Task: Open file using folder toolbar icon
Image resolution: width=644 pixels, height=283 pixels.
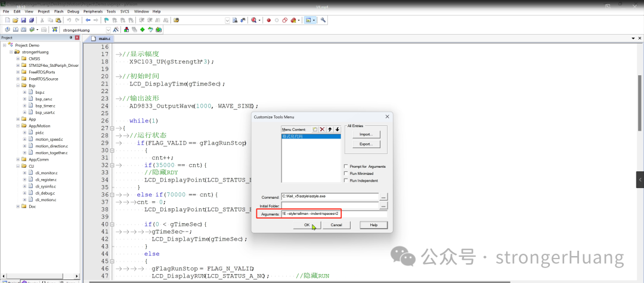Action: pos(15,20)
